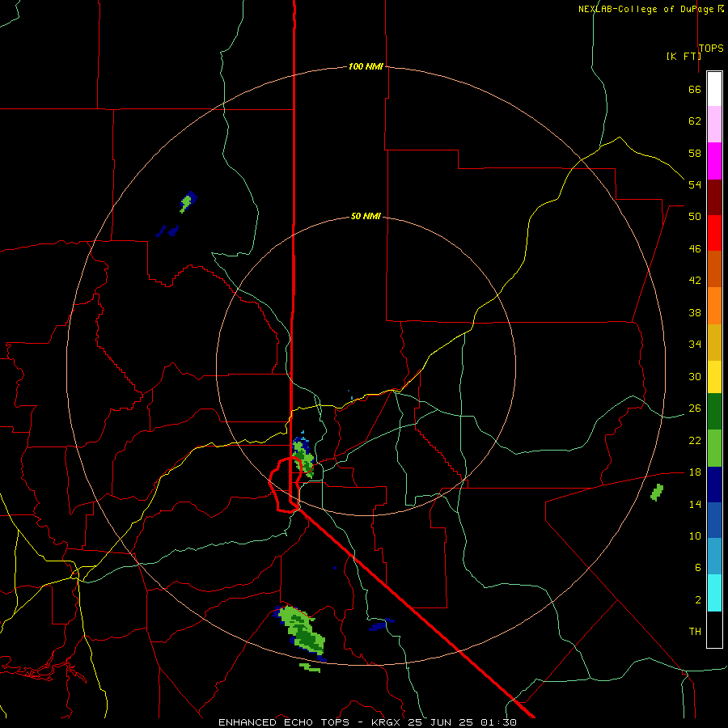Click the legend value '50'

coord(695,217)
